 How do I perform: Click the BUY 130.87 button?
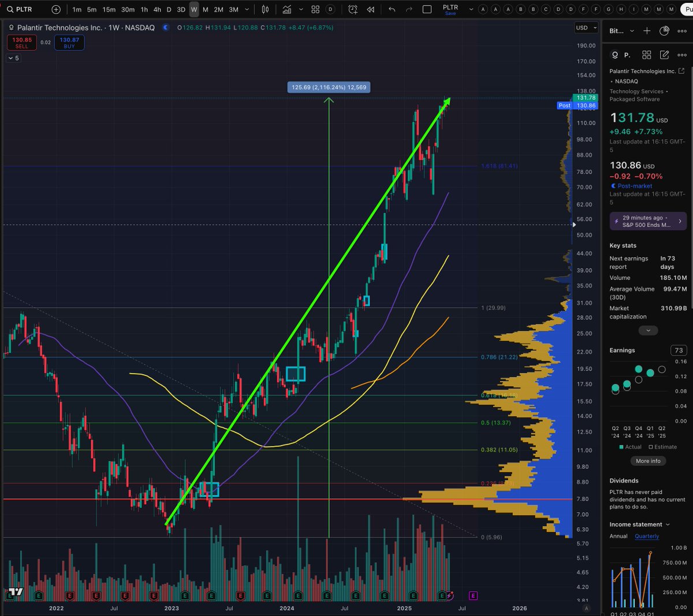click(x=69, y=43)
